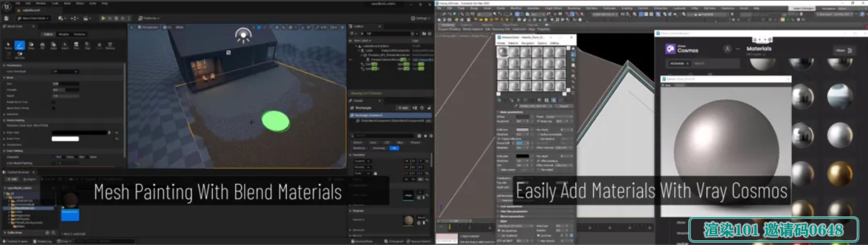868x245 pixels.
Task: Click the Diffuse color swatch
Action: [x=523, y=116]
